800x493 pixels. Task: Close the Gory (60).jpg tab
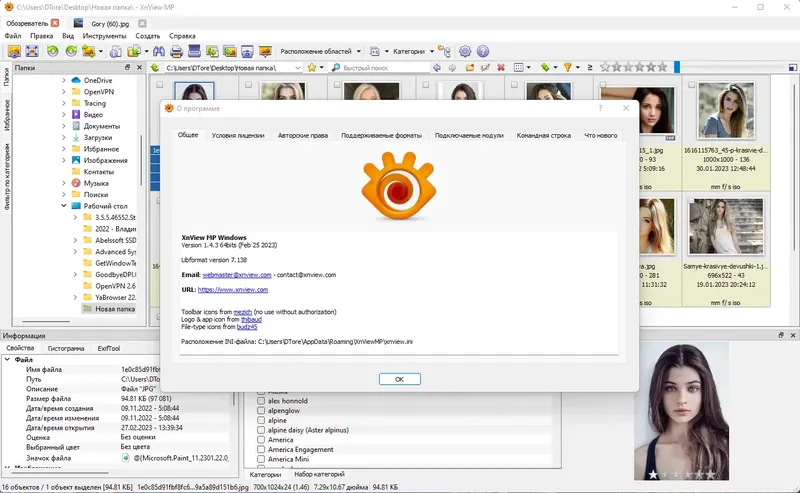[142, 23]
